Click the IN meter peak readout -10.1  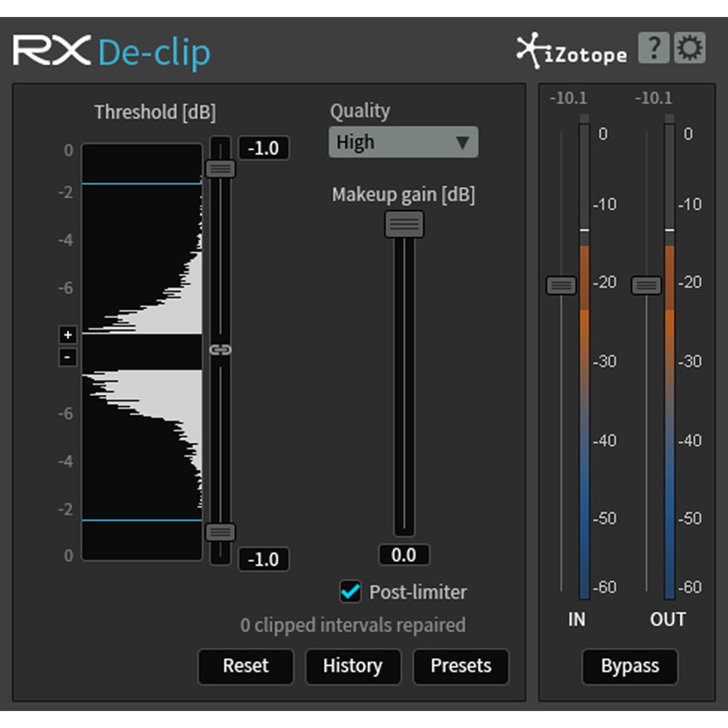[x=568, y=98]
